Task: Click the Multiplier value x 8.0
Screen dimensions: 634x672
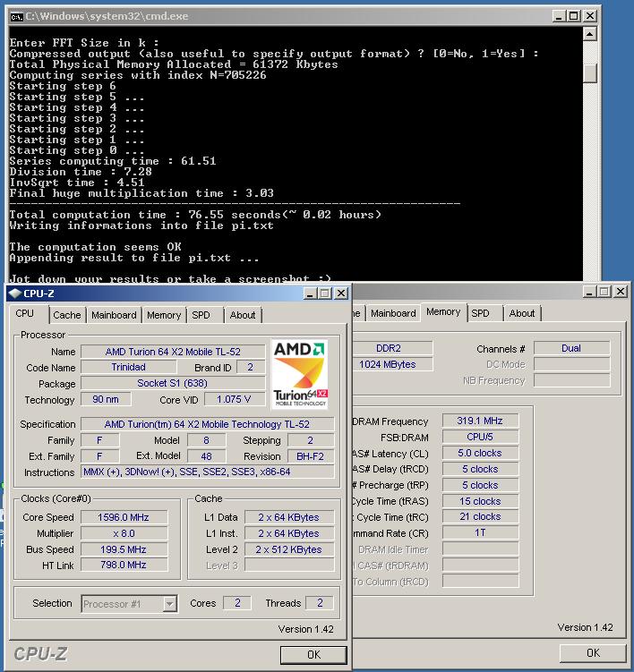Action: [124, 533]
